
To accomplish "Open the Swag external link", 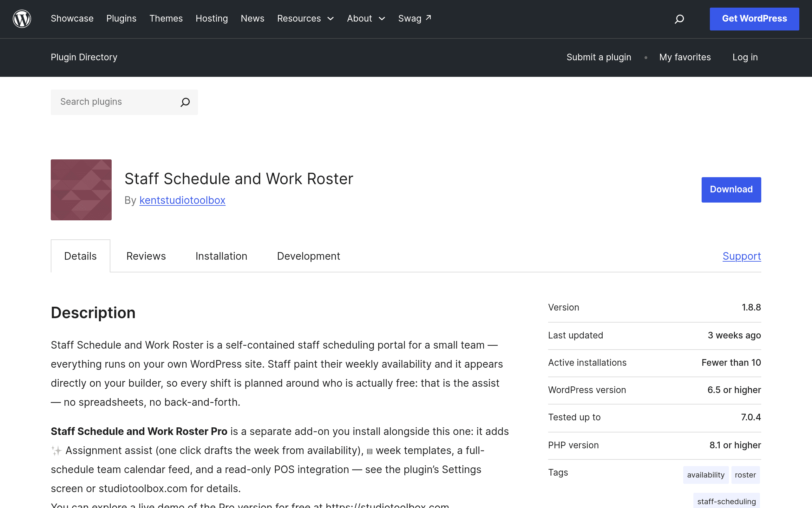I will point(415,18).
